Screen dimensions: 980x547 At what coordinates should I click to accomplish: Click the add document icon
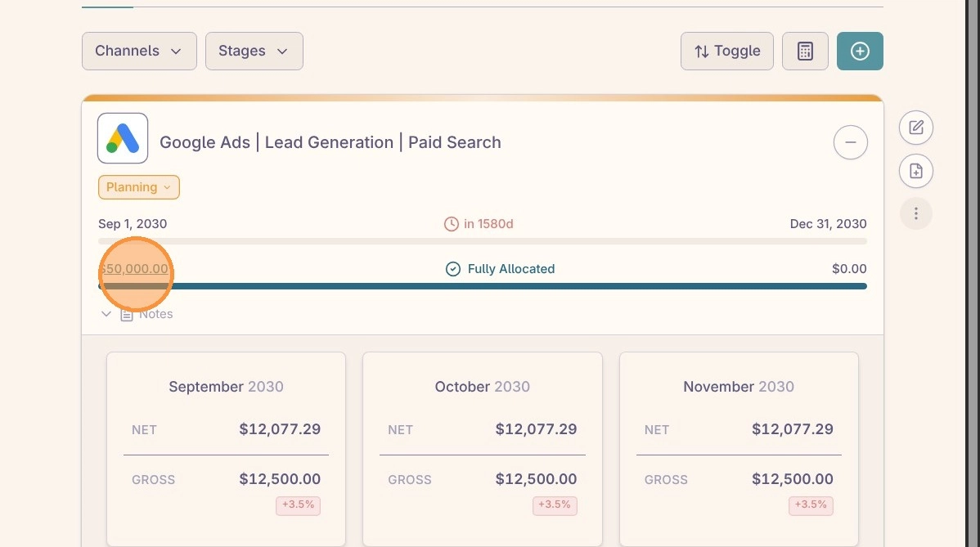[x=915, y=171]
